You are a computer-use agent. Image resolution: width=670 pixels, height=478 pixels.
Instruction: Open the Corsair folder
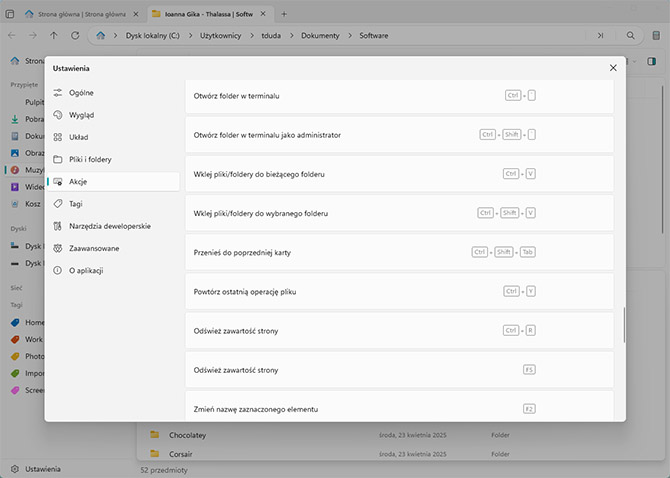click(181, 454)
